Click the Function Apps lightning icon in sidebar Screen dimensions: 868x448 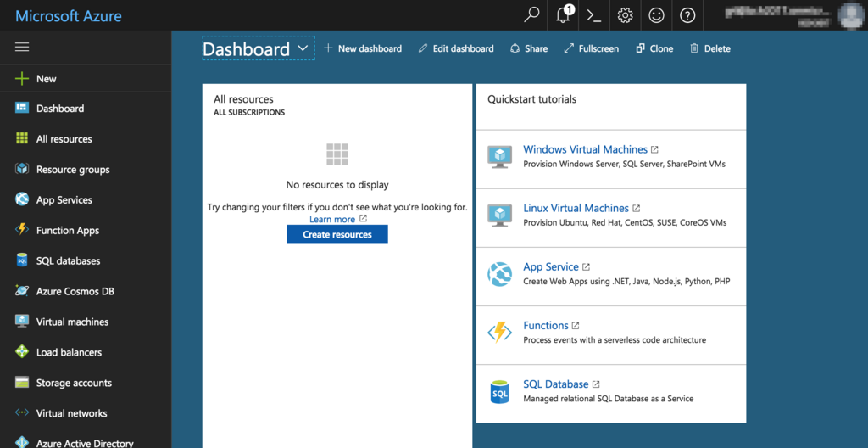[x=21, y=230]
